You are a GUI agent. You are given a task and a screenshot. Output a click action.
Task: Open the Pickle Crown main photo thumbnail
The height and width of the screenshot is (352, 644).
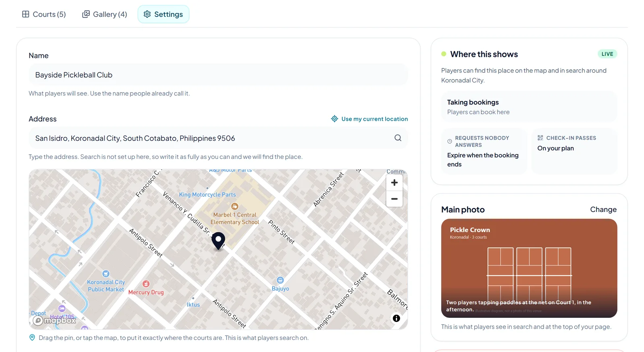point(529,268)
